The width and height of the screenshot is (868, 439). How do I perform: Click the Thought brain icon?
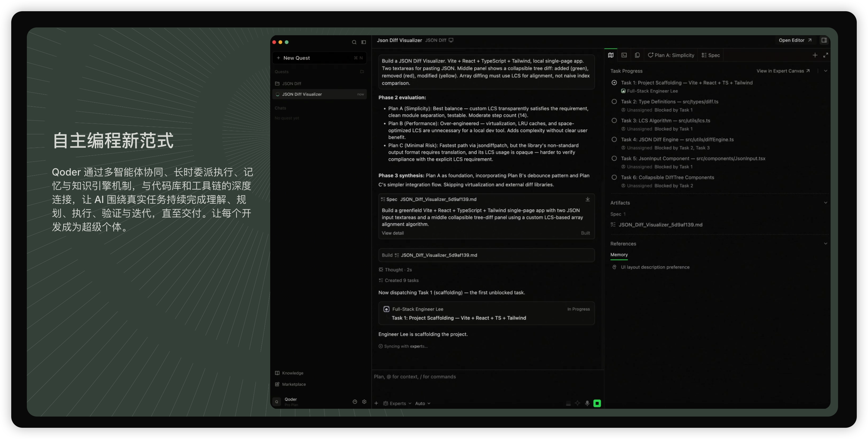tap(381, 270)
